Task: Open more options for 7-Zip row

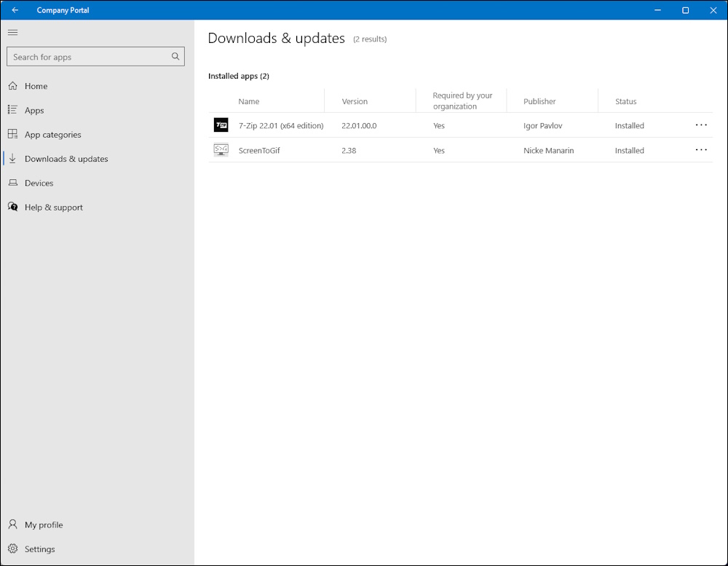Action: 701,125
